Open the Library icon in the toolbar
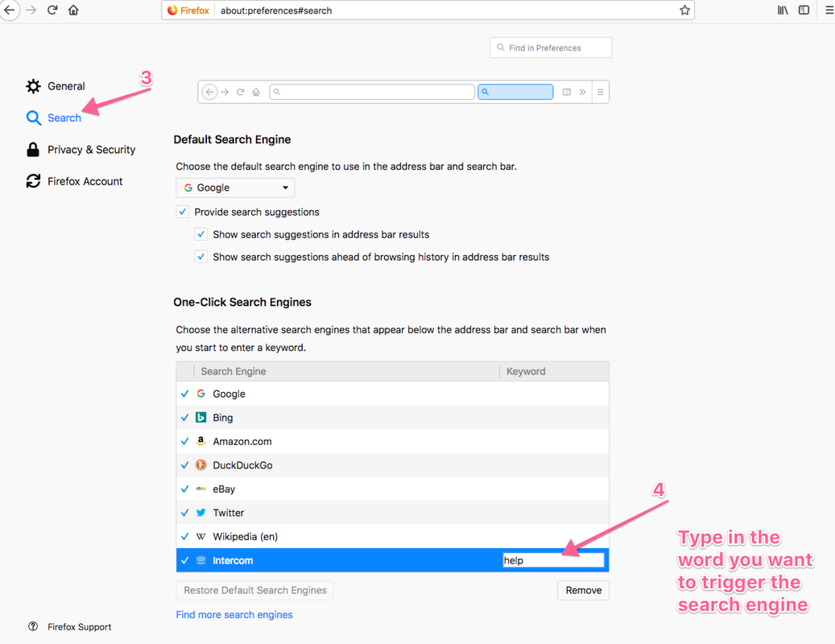The height and width of the screenshot is (644, 835). (783, 10)
